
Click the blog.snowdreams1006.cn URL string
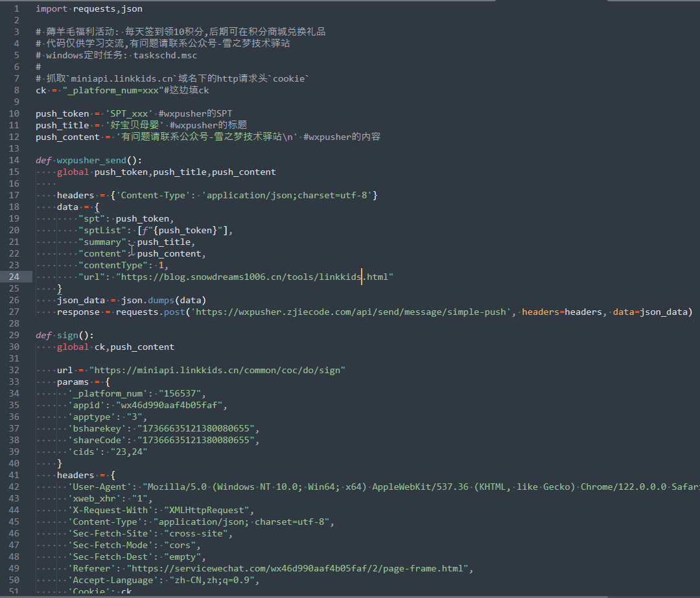pyautogui.click(x=254, y=277)
